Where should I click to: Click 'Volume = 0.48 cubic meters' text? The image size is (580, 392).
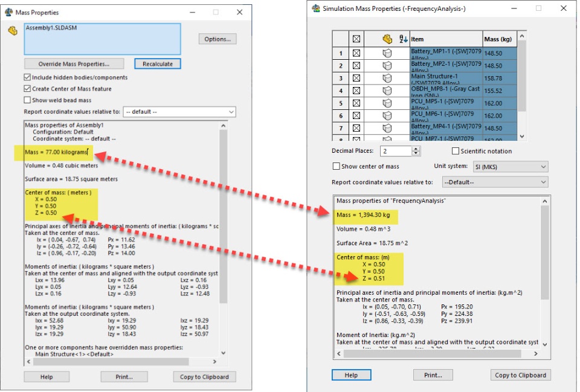(62, 165)
